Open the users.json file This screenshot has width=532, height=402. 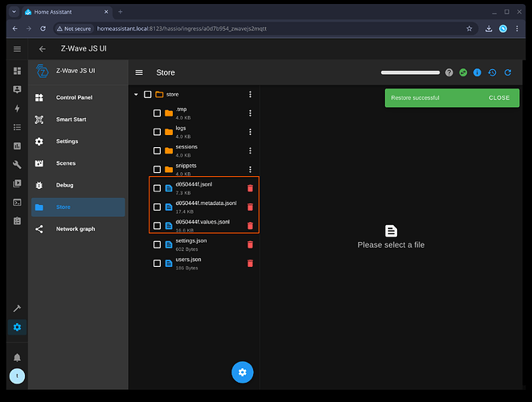pos(188,260)
